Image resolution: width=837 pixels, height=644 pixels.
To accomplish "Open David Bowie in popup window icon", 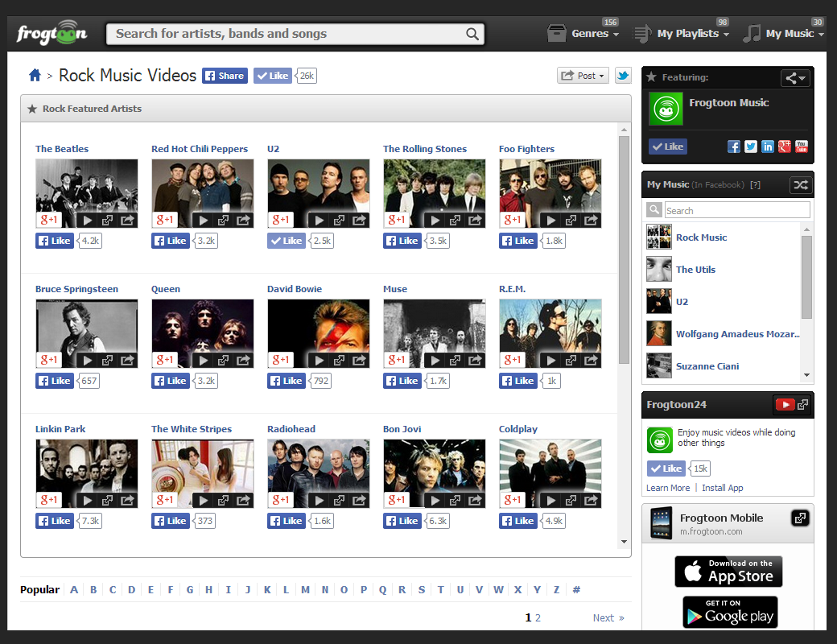I will [340, 360].
